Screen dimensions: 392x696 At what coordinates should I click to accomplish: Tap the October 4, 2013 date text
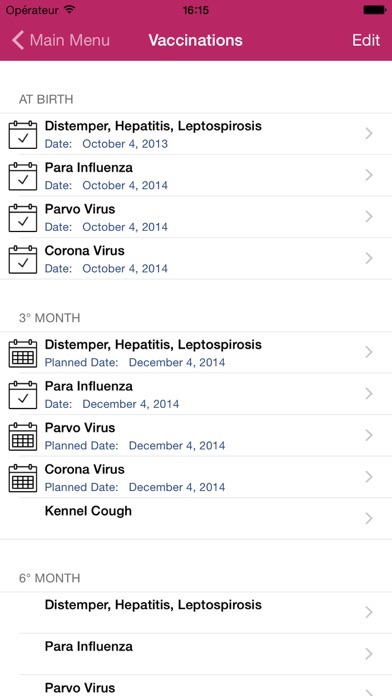pyautogui.click(x=125, y=144)
